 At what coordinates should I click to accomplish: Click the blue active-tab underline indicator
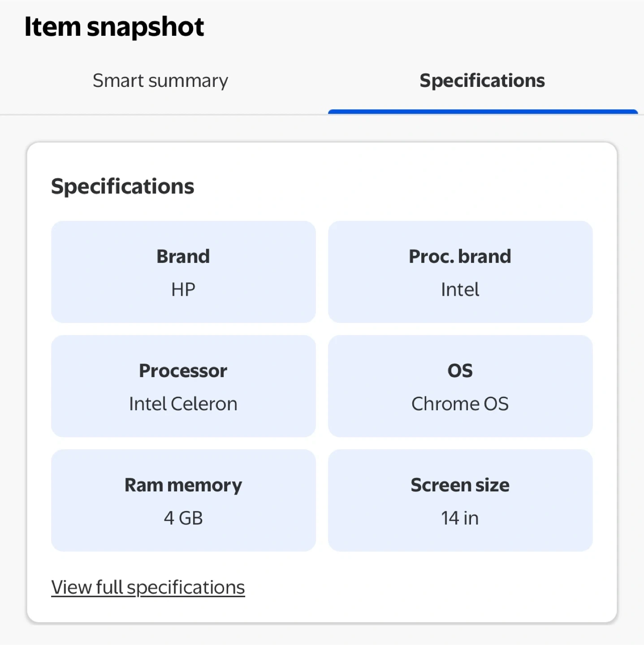pos(483,112)
